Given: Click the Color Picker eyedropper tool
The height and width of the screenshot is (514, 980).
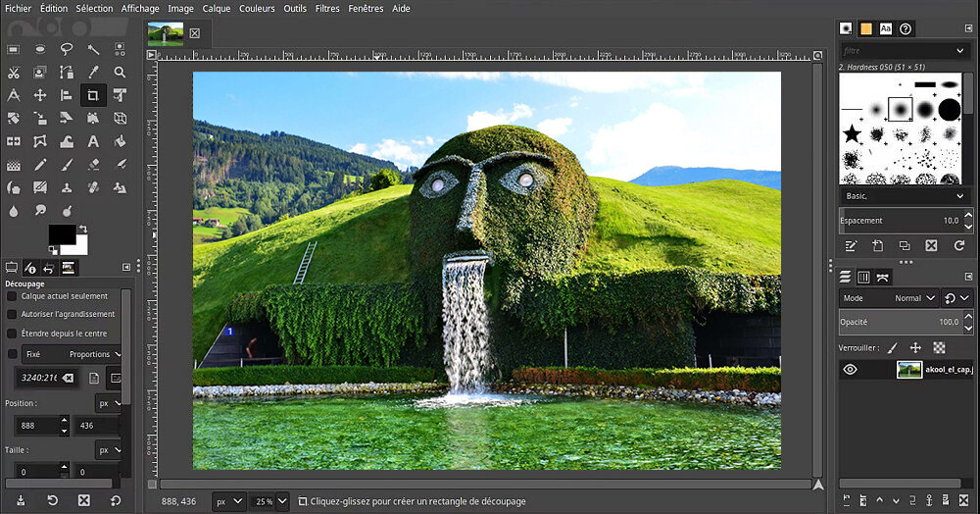Looking at the screenshot, I should [93, 72].
